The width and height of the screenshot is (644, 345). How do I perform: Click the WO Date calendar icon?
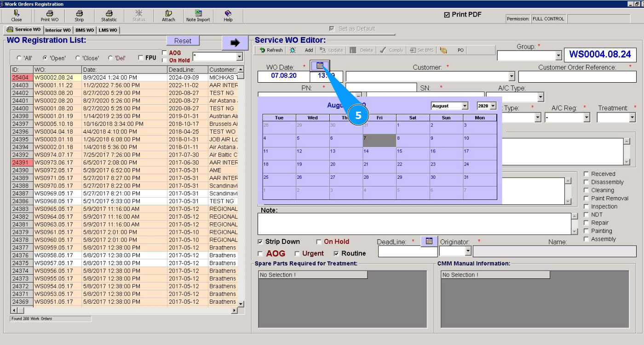pyautogui.click(x=320, y=66)
